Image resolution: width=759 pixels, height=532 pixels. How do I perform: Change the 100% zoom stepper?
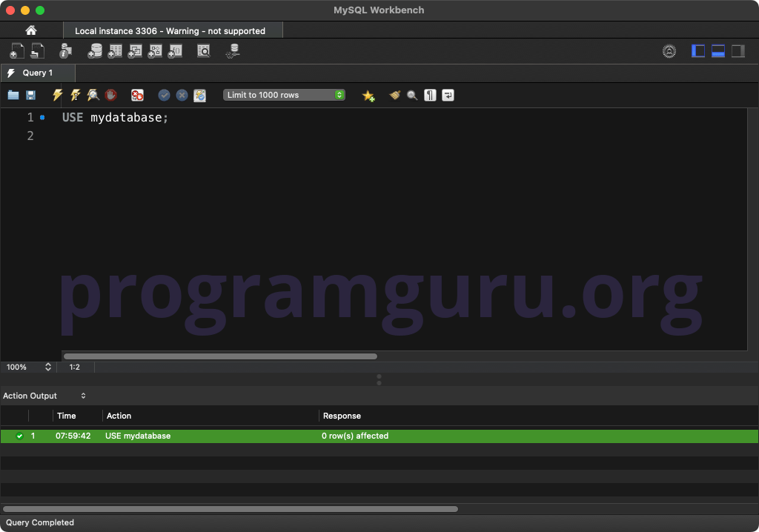[48, 367]
